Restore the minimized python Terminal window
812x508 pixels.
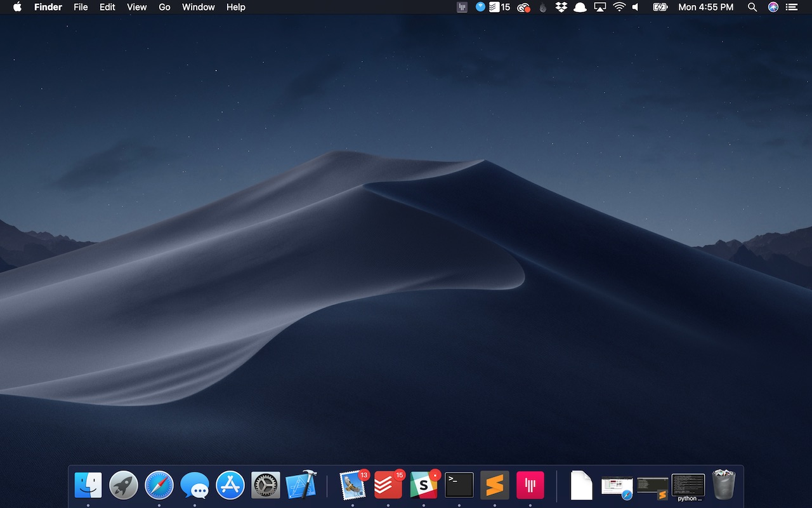click(688, 486)
